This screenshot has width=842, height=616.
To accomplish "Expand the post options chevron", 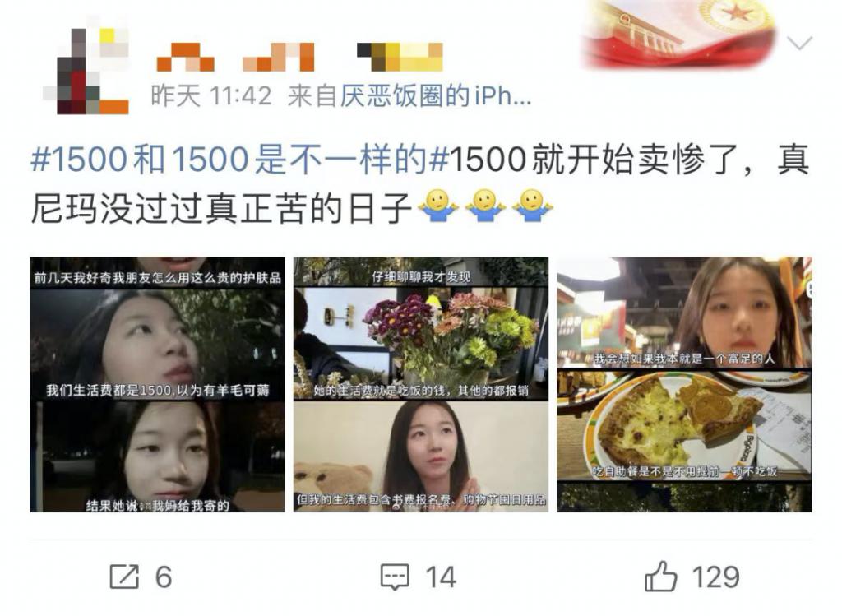I will [x=799, y=43].
